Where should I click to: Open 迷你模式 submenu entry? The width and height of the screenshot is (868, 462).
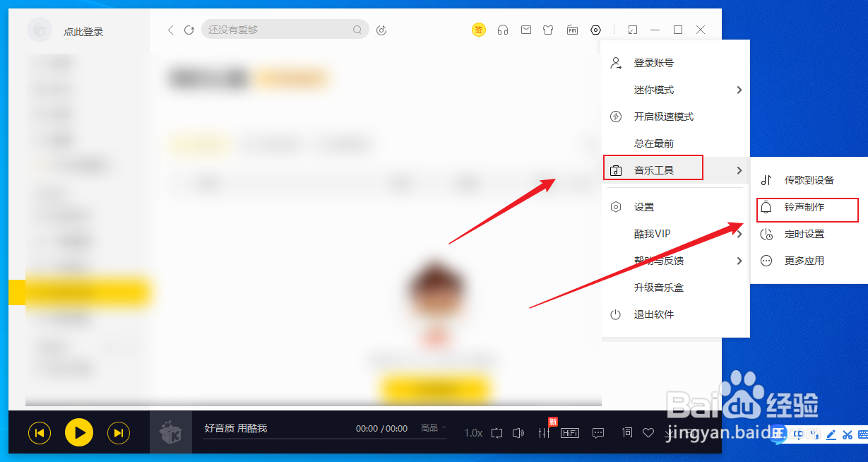click(x=654, y=90)
